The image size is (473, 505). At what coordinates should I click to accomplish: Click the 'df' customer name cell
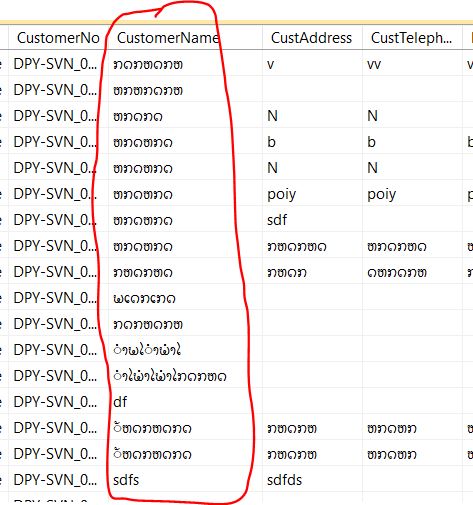coord(185,402)
